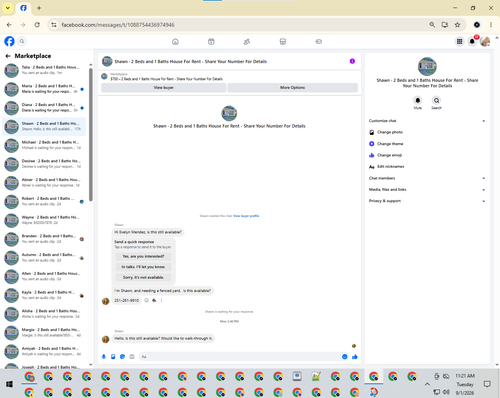Expand the Chat members section
This screenshot has width=500, height=398.
(427, 178)
